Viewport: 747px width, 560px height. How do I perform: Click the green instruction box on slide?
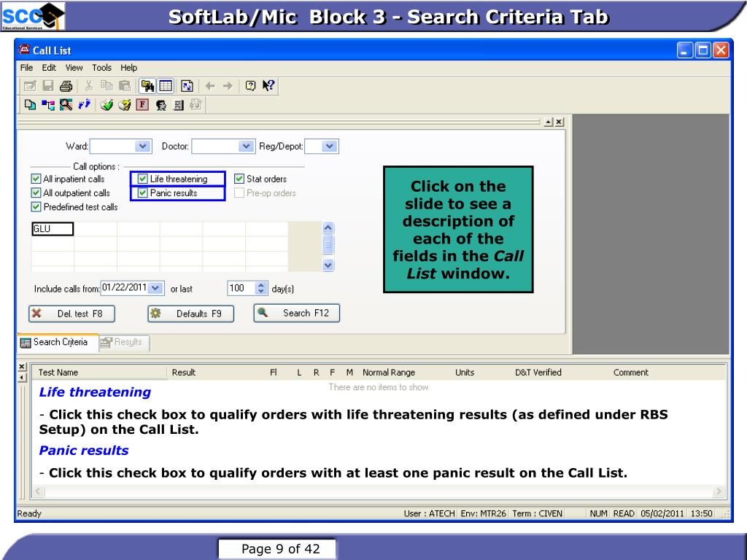point(458,229)
